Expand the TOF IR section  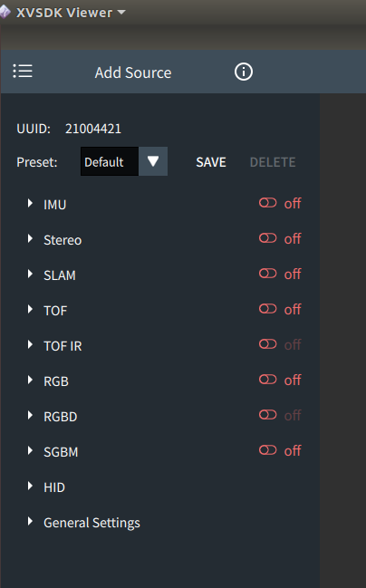coord(30,344)
